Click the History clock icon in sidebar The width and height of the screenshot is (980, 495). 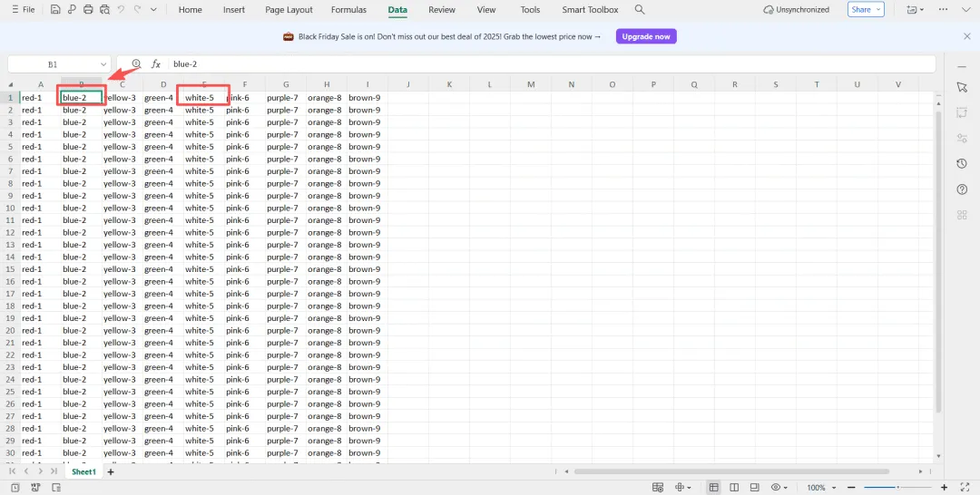[x=962, y=163]
